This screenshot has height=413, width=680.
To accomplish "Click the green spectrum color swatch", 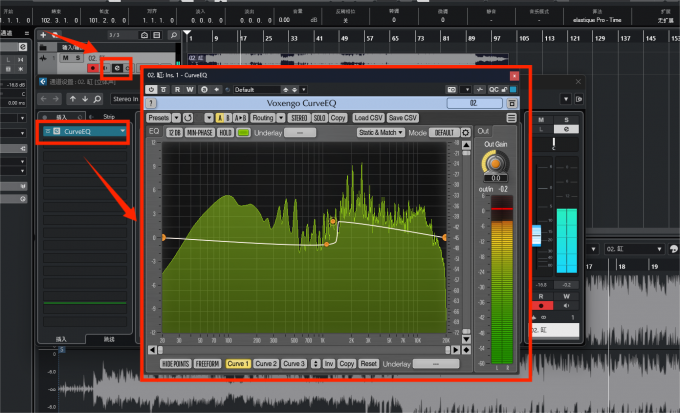I will (243, 133).
